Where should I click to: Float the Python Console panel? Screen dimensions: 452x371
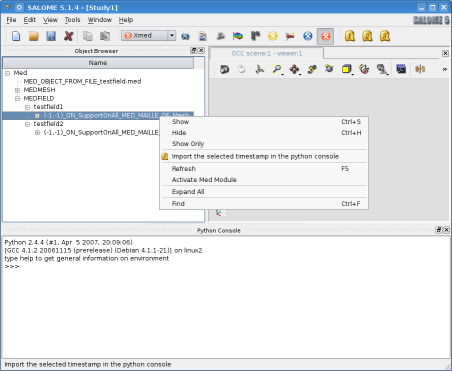[x=439, y=230]
